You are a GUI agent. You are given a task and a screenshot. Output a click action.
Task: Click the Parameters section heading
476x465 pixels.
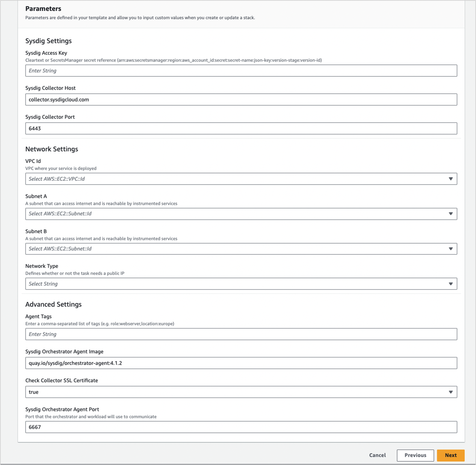(x=43, y=9)
